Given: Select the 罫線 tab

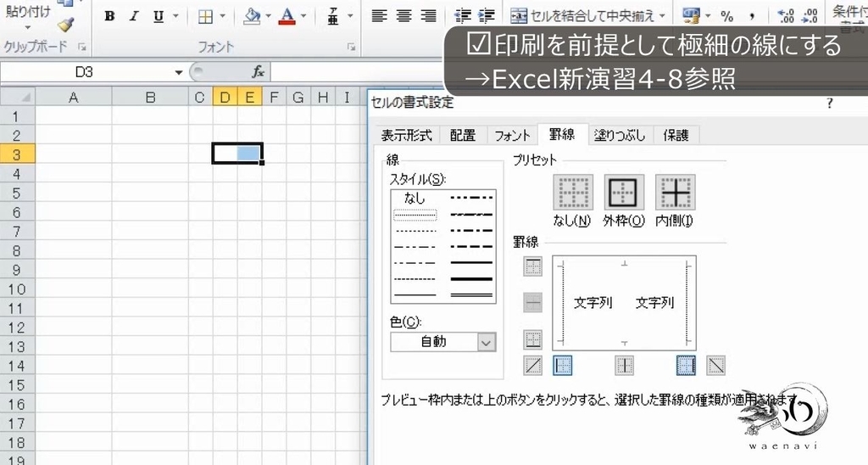Looking at the screenshot, I should [x=562, y=134].
